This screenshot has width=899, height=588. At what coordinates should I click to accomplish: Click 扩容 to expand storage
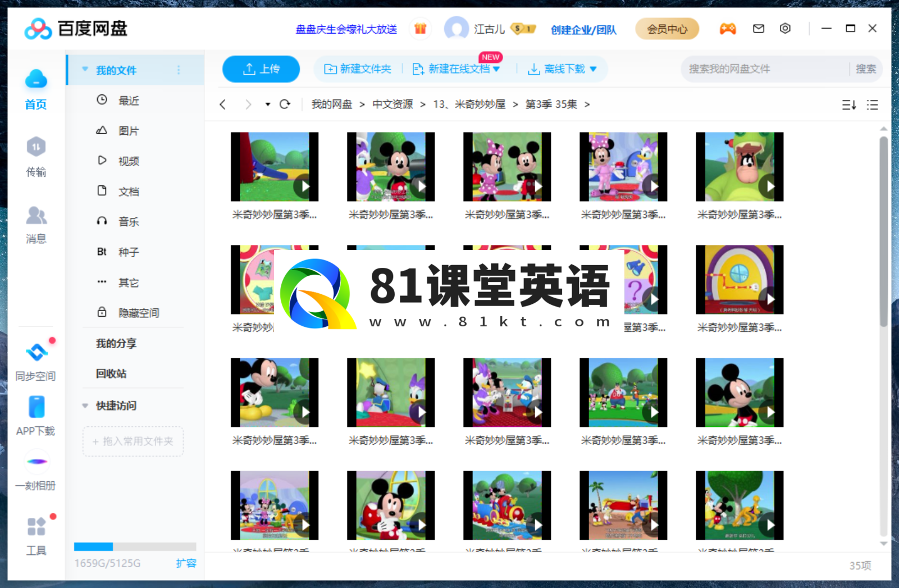coord(186,563)
